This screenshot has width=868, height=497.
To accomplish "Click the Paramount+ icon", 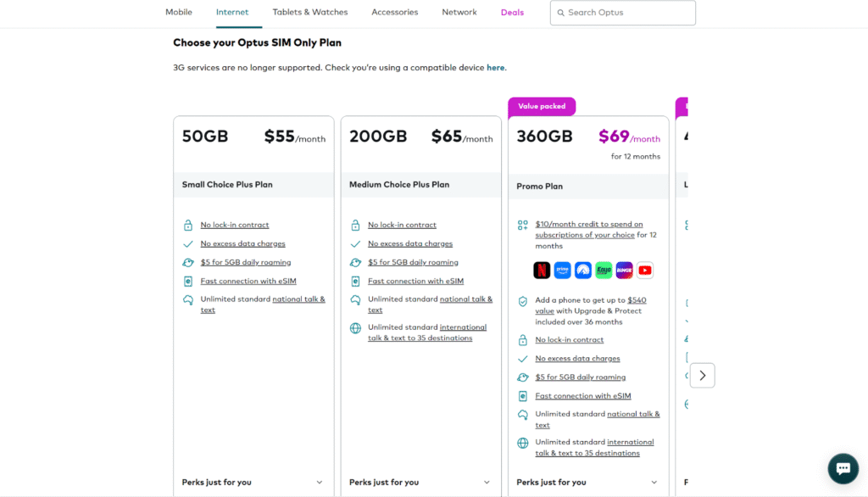I will (583, 271).
